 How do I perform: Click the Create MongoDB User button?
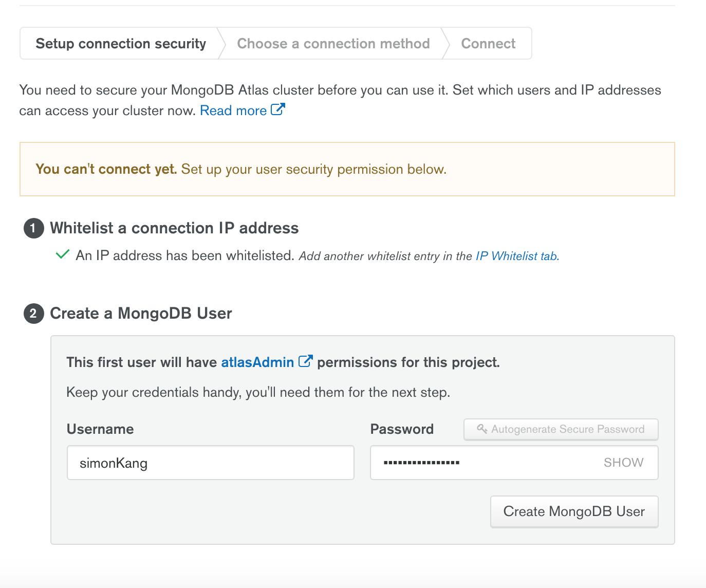574,511
